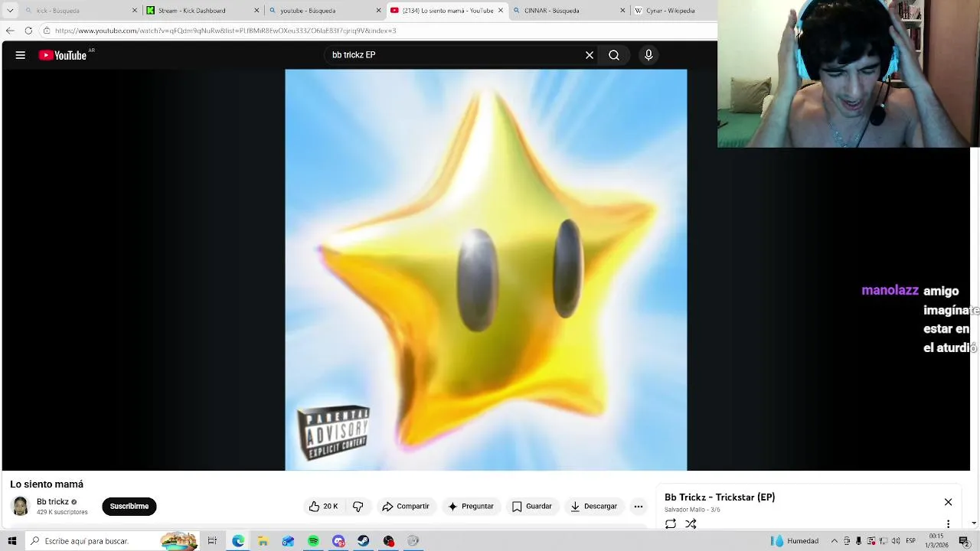This screenshot has height=551, width=980.
Task: Open Microsoft Edge from taskbar
Action: point(238,541)
